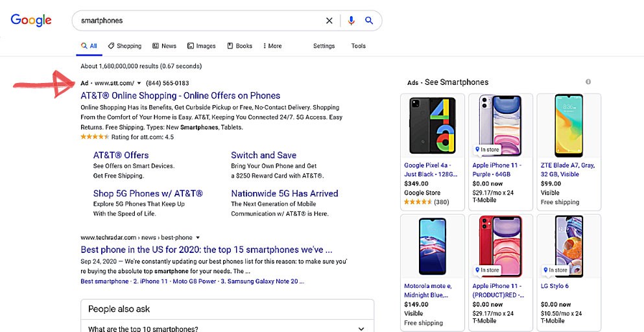
Task: Open the Switch and Save sitelink
Action: (x=264, y=156)
